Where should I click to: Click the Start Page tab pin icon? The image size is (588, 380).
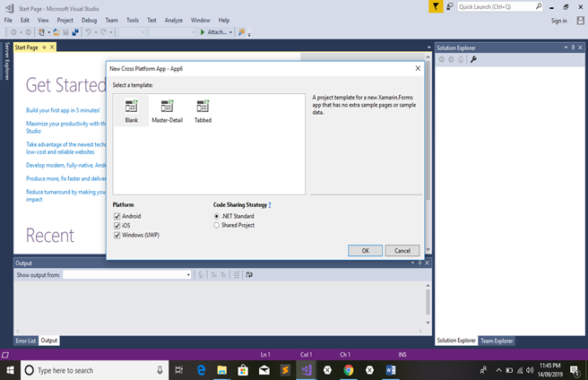[x=44, y=47]
